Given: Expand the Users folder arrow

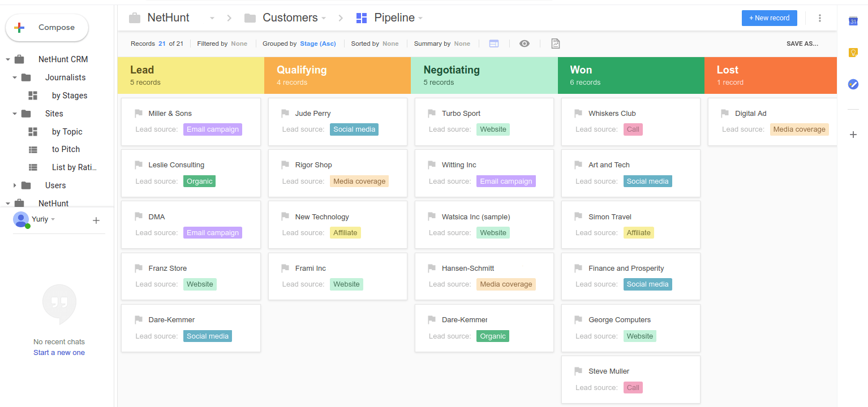Looking at the screenshot, I should pos(15,185).
